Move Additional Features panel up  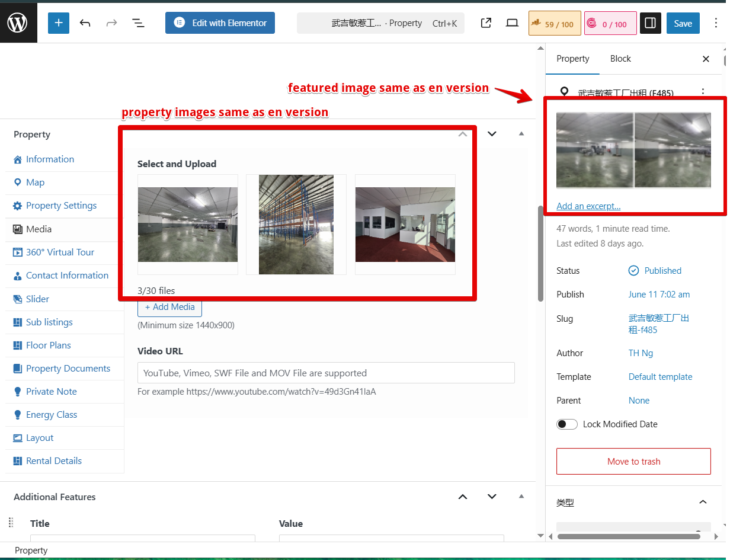[x=463, y=497]
